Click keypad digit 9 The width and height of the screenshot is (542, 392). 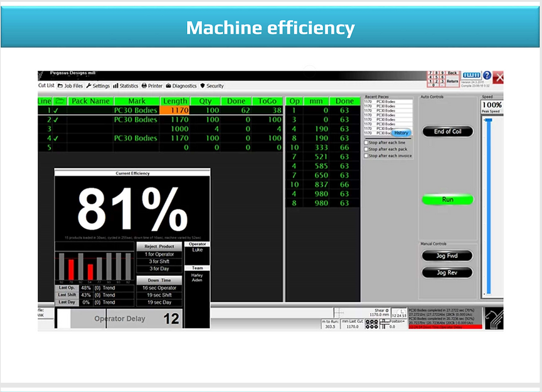point(442,73)
